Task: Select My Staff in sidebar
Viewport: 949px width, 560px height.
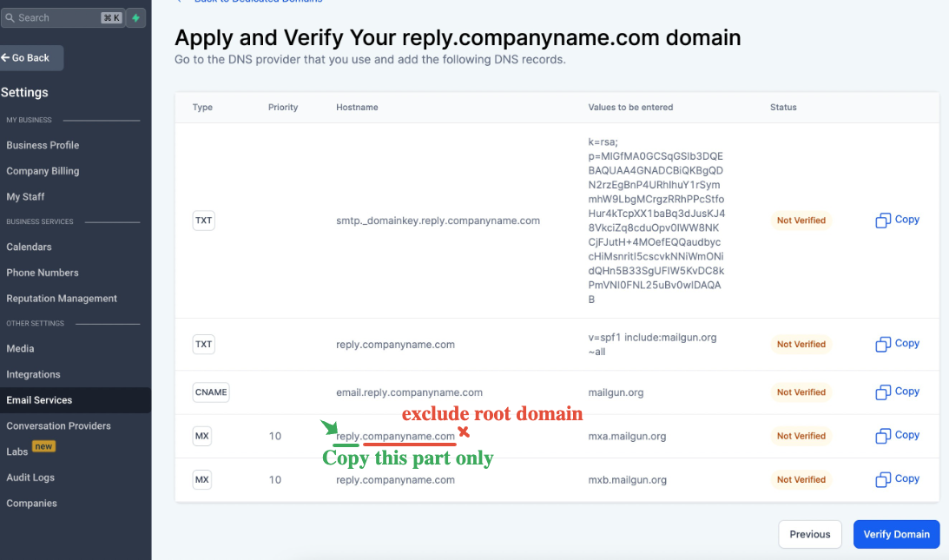Action: click(x=25, y=197)
